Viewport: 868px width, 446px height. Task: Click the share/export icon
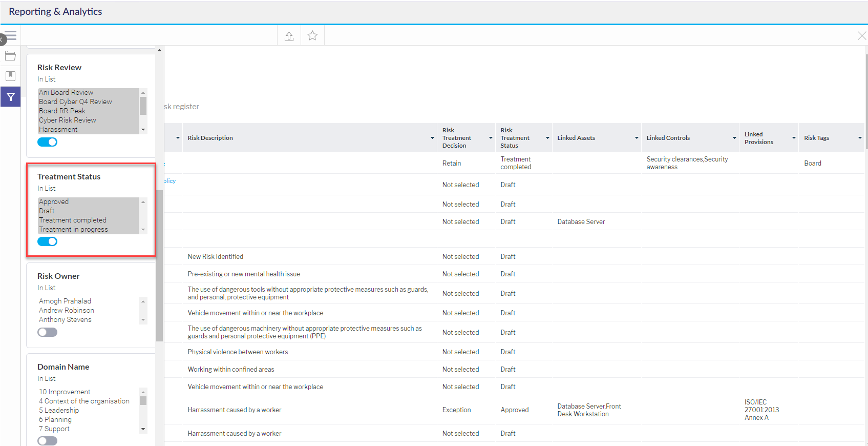(x=289, y=36)
